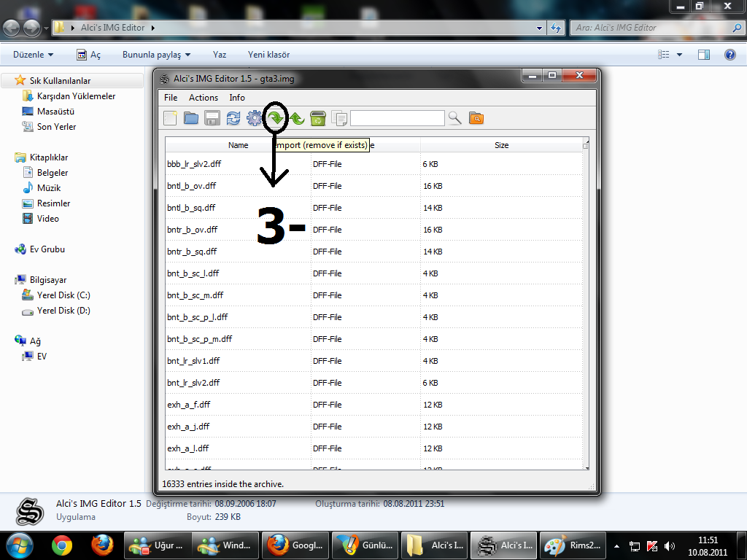Open Explorer help with the question mark icon
The image size is (747, 560).
(x=729, y=55)
